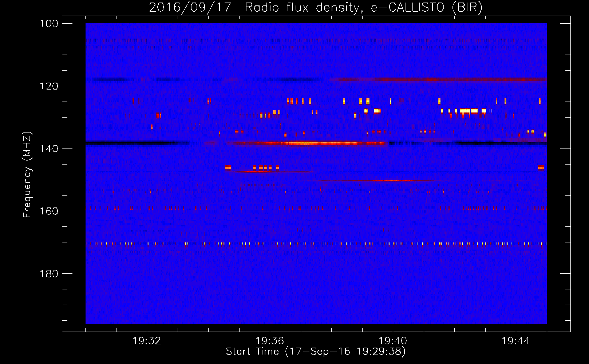
Task: Click the date "2016/09/17" in the title
Action: (x=190, y=8)
